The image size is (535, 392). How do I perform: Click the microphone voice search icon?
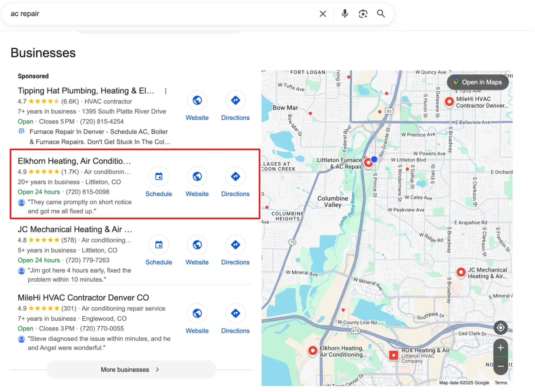(x=345, y=13)
